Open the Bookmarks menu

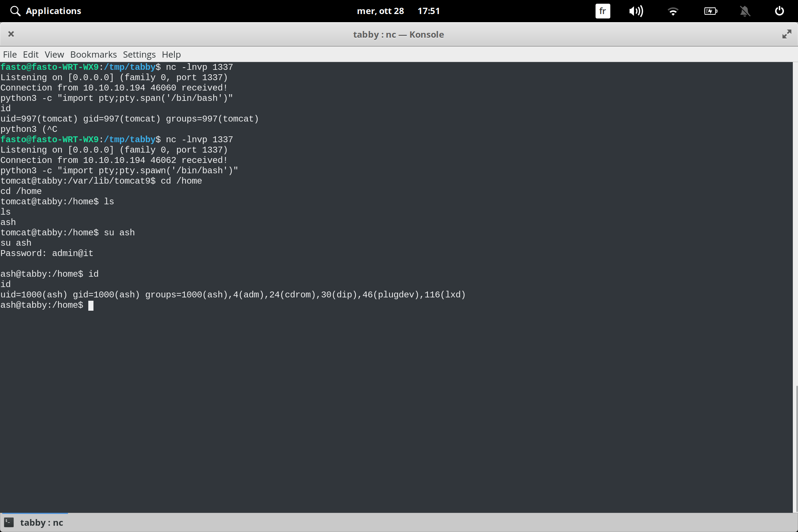coord(93,54)
